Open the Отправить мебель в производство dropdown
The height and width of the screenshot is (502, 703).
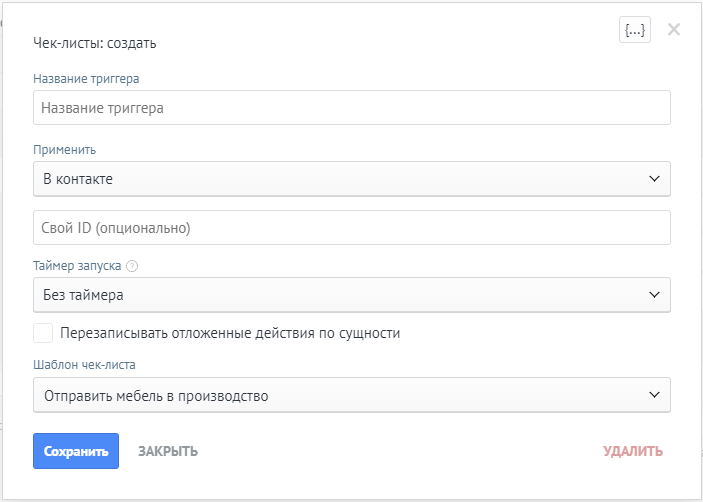tap(340, 395)
